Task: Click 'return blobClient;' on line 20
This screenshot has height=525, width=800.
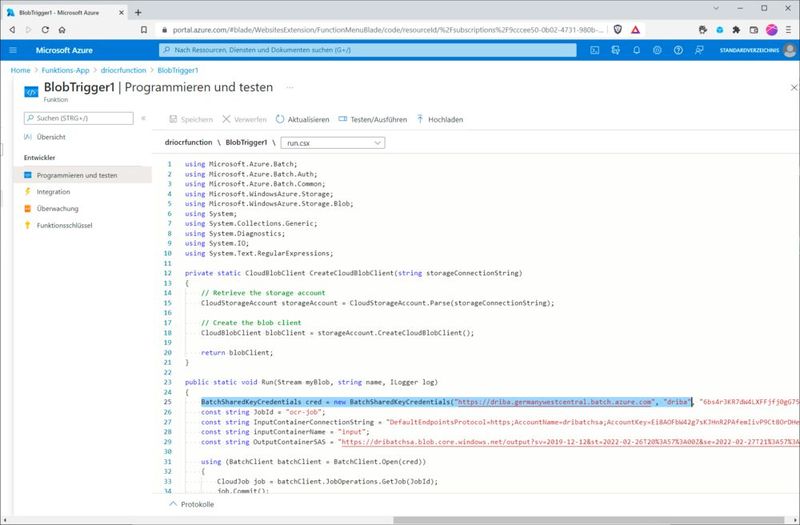Action: (x=237, y=353)
